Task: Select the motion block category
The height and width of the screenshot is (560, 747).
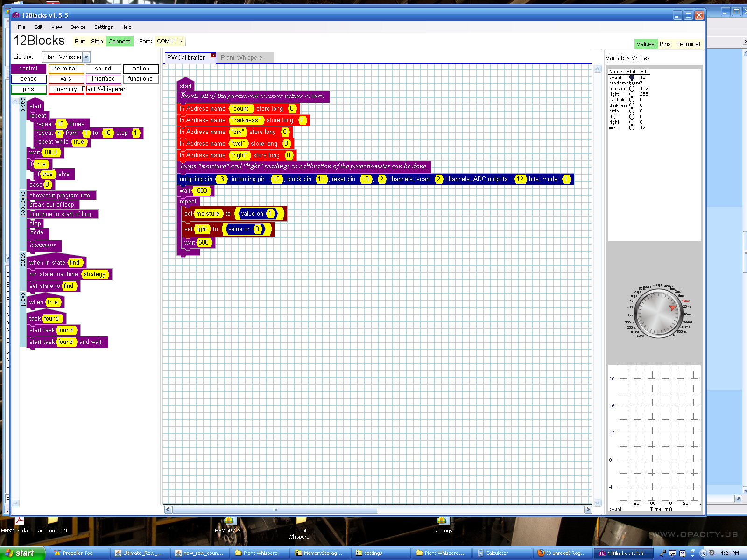Action: tap(141, 69)
